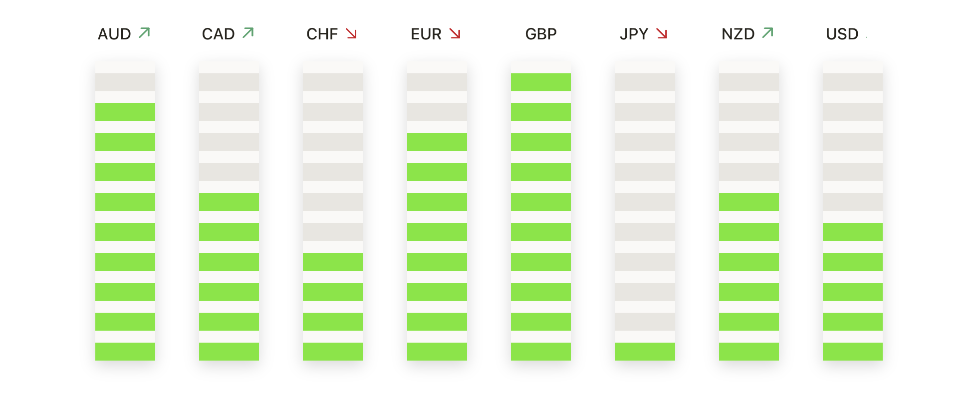Select the GBP currency label

[541, 34]
